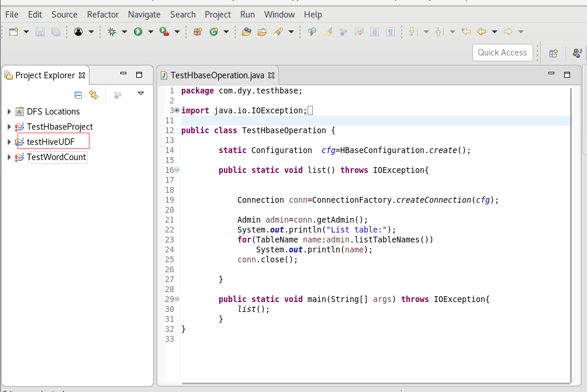Click the New Java Package icon
Image resolution: width=587 pixels, height=392 pixels.
pyautogui.click(x=198, y=32)
